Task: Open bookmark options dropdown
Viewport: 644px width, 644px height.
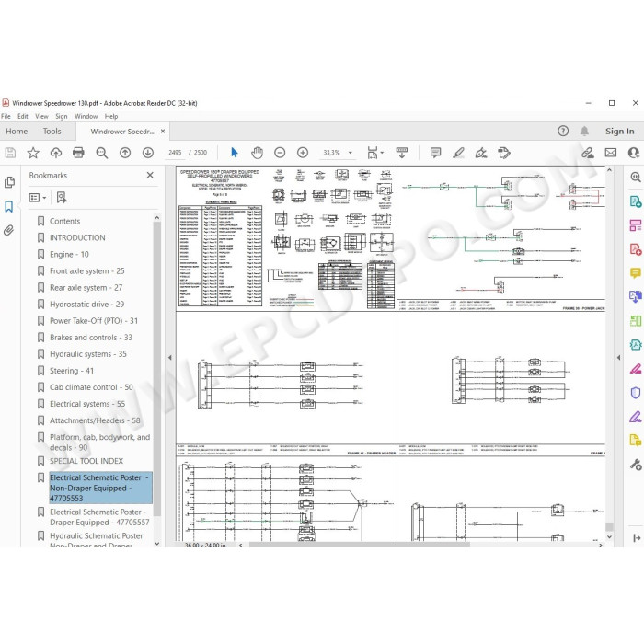Action: 38,198
